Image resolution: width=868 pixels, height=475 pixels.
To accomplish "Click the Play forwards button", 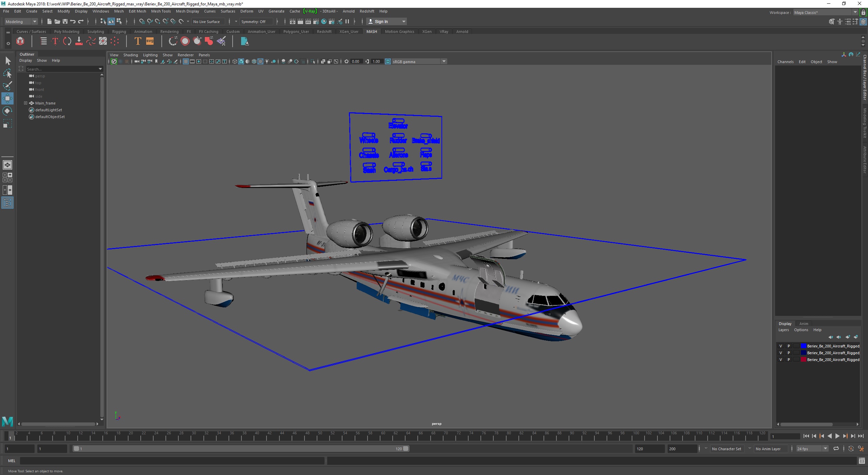I will [x=837, y=436].
